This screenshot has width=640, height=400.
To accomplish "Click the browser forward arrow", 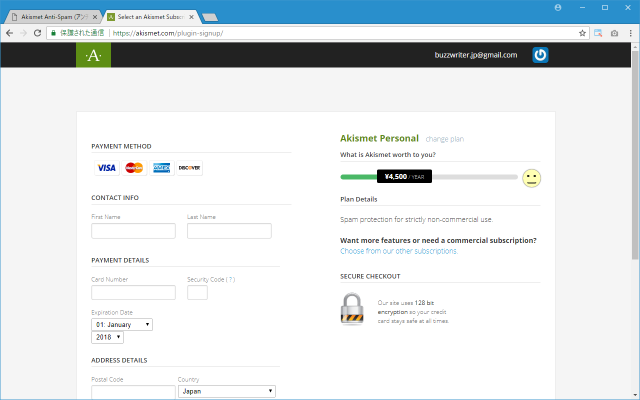I will (x=23, y=33).
